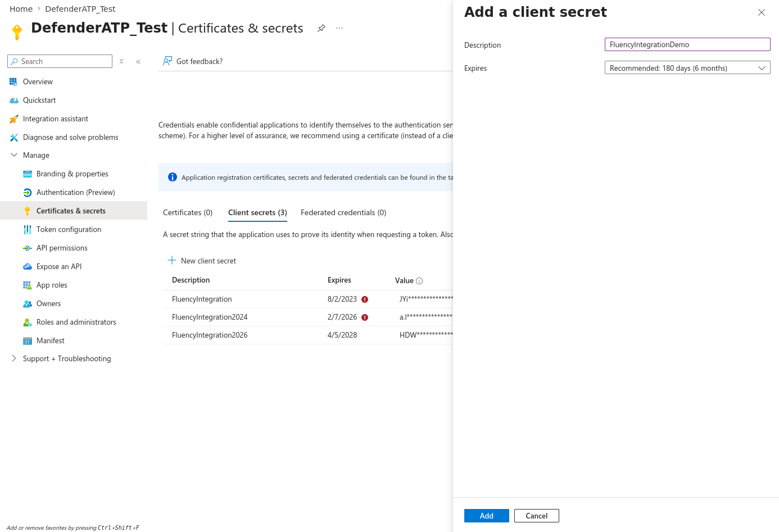Click the 4/5/2028 expiry date
Image resolution: width=779 pixels, height=532 pixels.
click(x=342, y=335)
